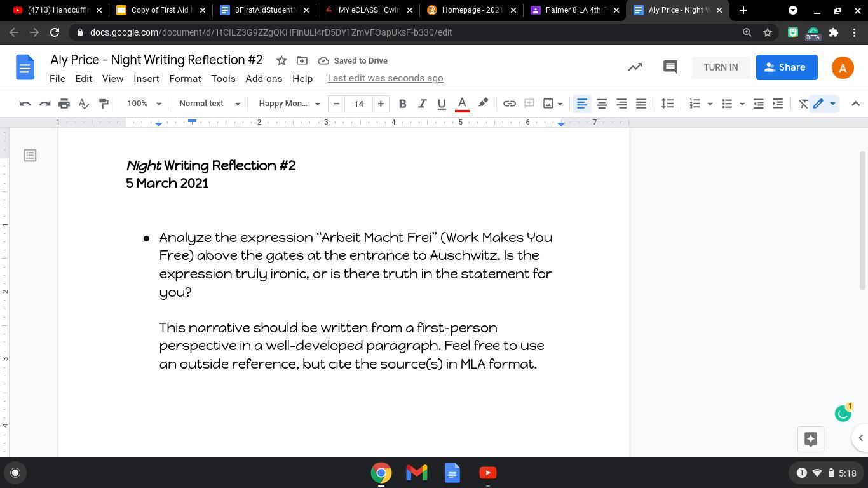Image resolution: width=868 pixels, height=488 pixels.
Task: Open the Happy Monkey font dropdown
Action: click(289, 104)
